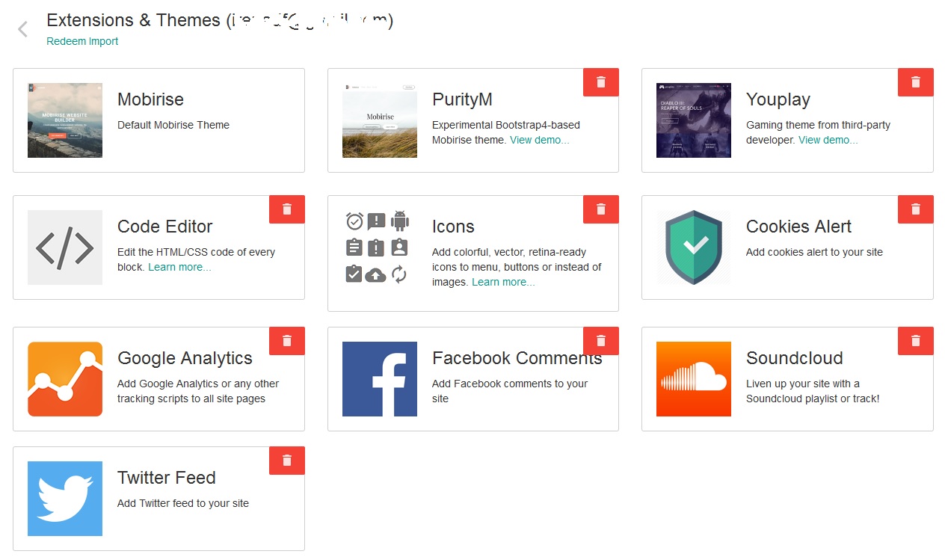Click trash button on Twitter Feed card
This screenshot has height=560, width=948.
coord(286,461)
